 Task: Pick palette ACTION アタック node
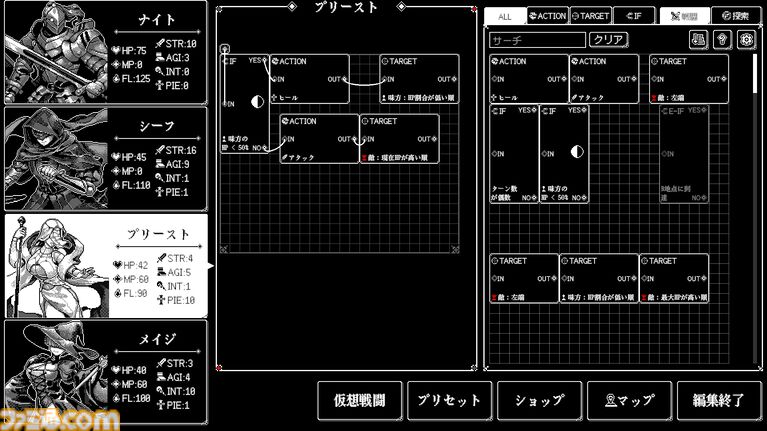coord(604,79)
